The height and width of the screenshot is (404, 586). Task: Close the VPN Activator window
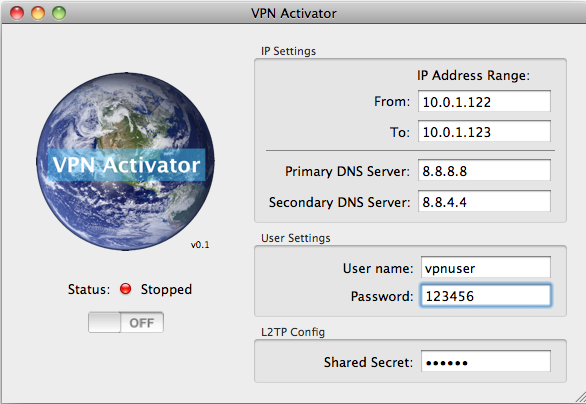pyautogui.click(x=17, y=13)
